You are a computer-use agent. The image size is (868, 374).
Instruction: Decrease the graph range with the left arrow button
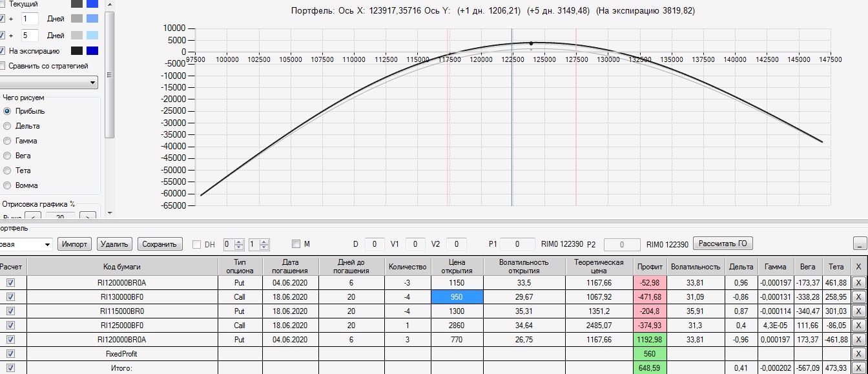click(32, 216)
